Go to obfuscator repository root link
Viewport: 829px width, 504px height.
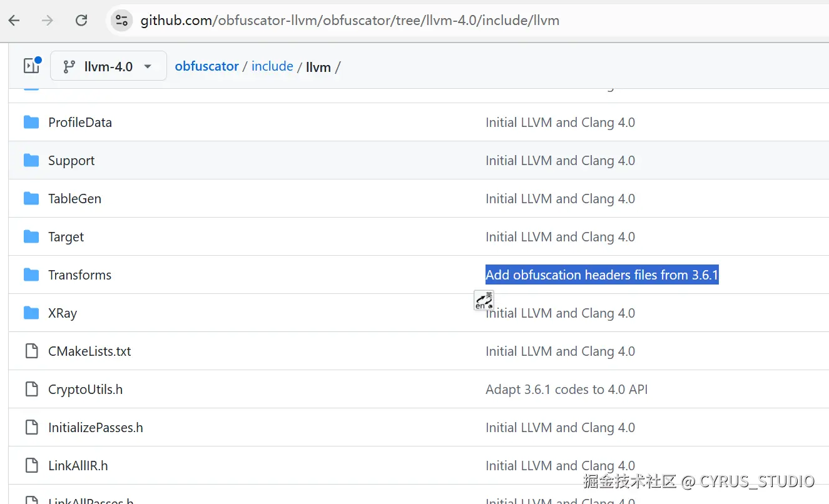pyautogui.click(x=206, y=66)
